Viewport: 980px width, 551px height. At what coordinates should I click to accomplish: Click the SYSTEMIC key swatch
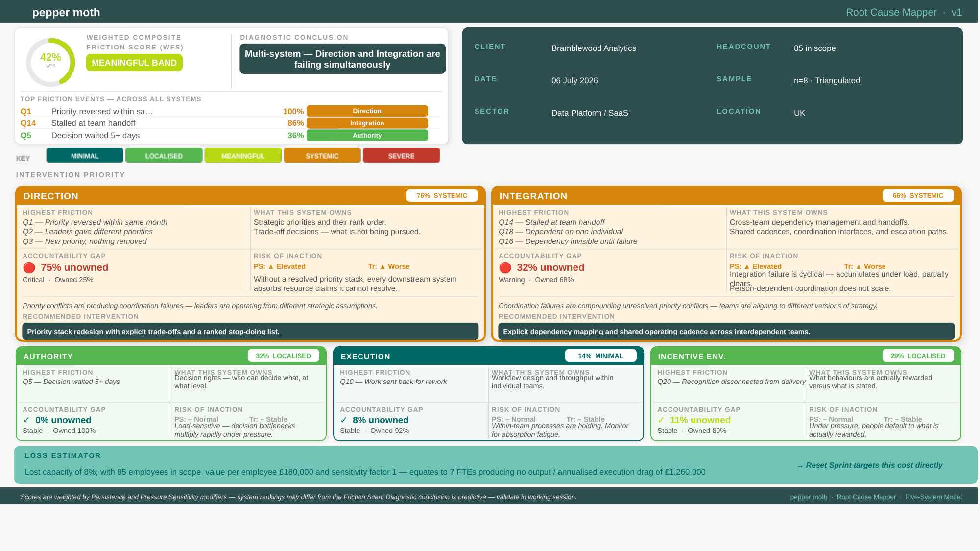pyautogui.click(x=322, y=156)
